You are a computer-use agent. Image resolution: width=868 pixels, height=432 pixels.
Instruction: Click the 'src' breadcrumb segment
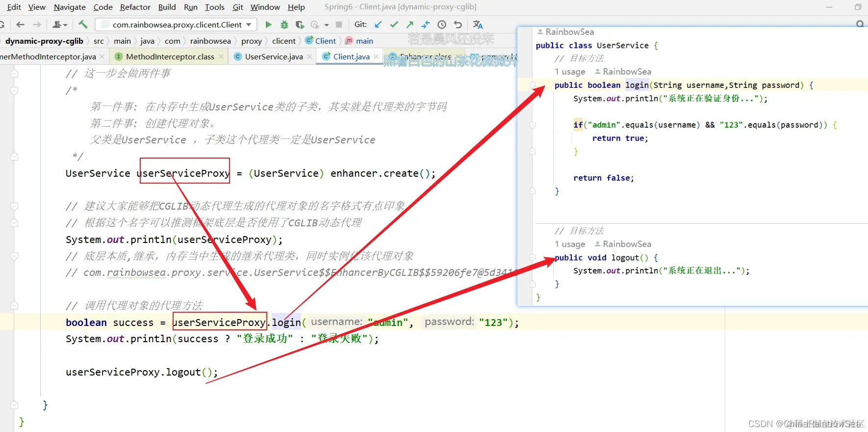[x=99, y=41]
